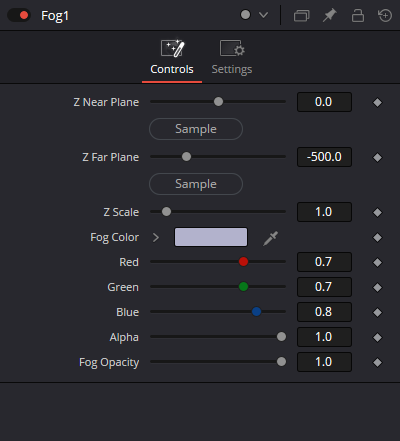Edit the Blue value field
The image size is (400, 441).
point(324,312)
